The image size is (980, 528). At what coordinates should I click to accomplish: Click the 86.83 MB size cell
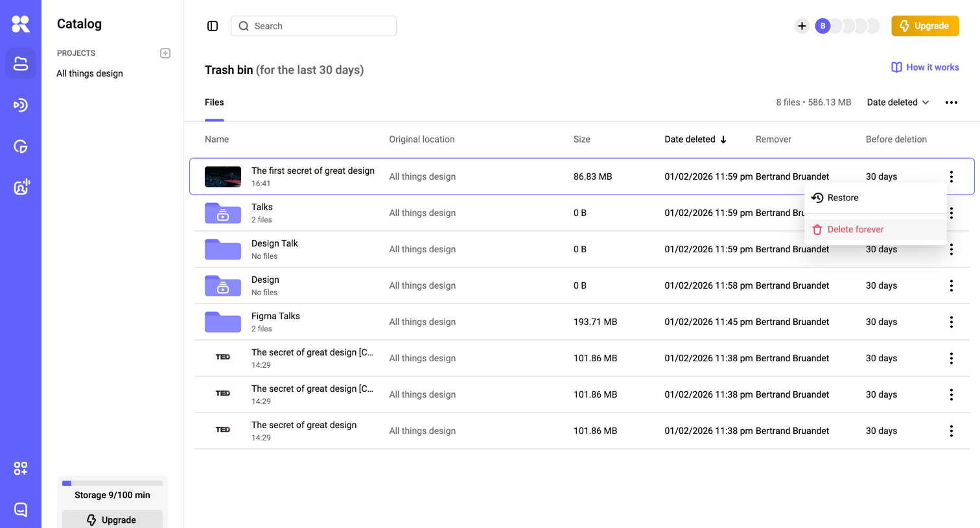coord(592,176)
